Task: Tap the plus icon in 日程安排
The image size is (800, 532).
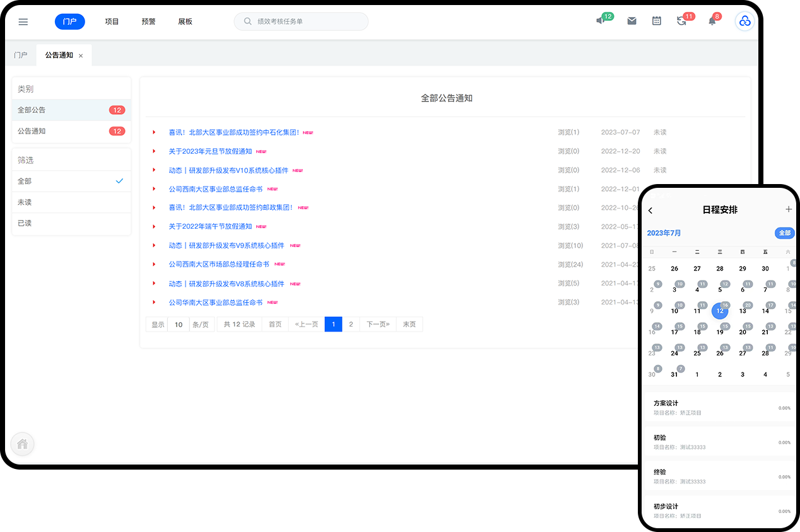Action: tap(788, 209)
